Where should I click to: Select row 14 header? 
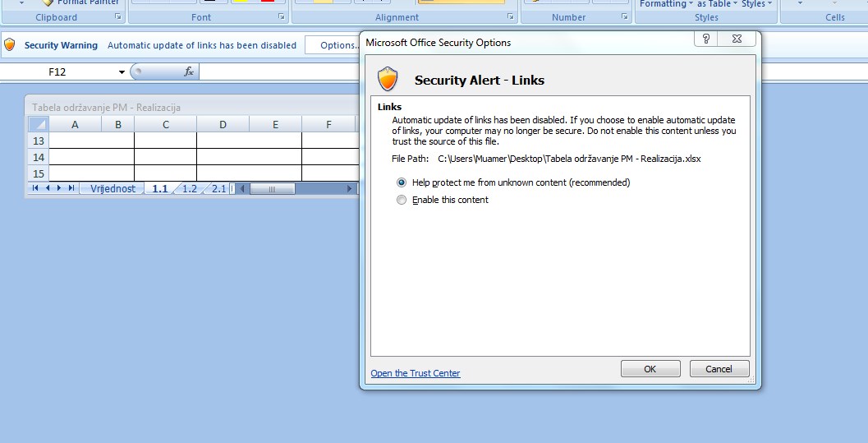39,157
